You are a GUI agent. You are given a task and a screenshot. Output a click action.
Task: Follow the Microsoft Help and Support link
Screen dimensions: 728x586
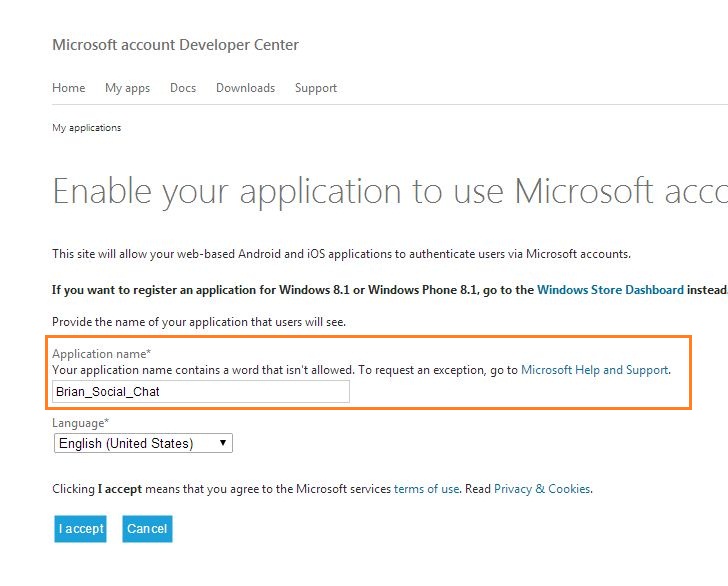click(594, 370)
